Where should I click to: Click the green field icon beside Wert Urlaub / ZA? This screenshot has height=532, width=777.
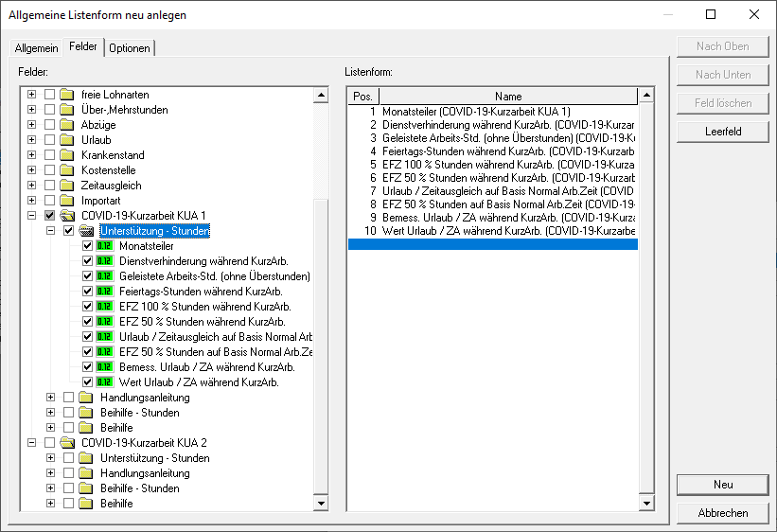pyautogui.click(x=105, y=382)
